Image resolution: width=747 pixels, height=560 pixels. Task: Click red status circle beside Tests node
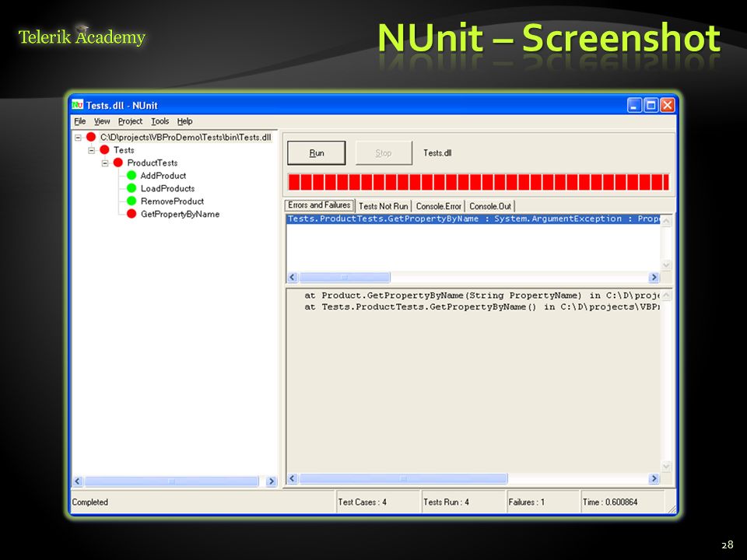(x=104, y=150)
